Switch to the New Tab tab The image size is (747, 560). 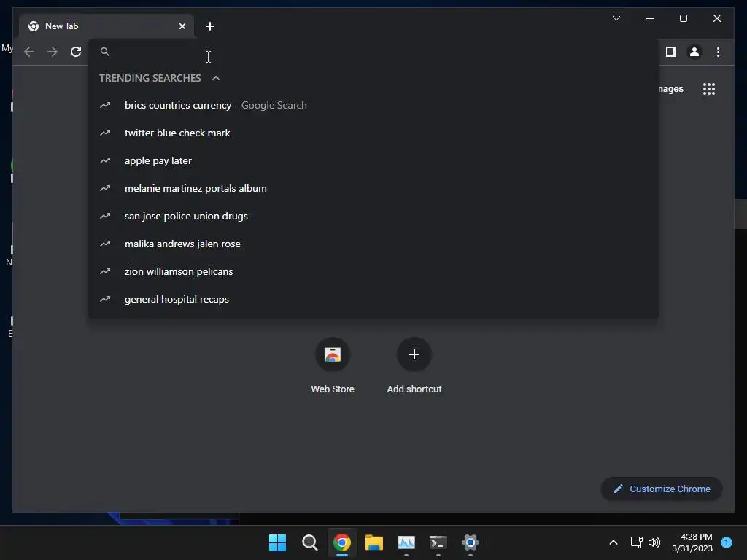click(107, 26)
